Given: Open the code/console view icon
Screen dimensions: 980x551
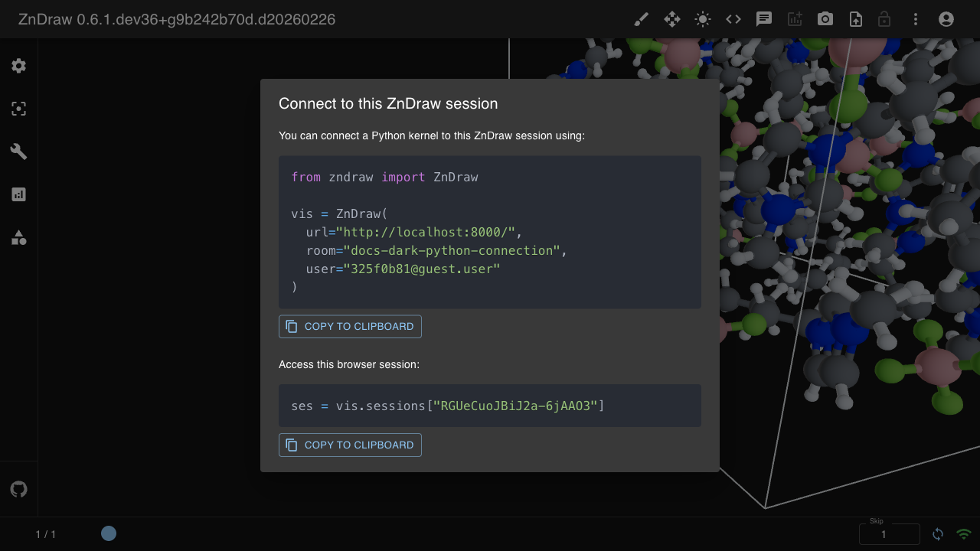Looking at the screenshot, I should coord(733,19).
